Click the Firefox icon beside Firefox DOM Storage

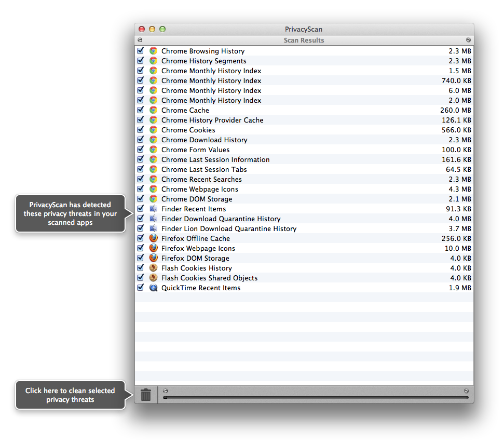pos(153,258)
